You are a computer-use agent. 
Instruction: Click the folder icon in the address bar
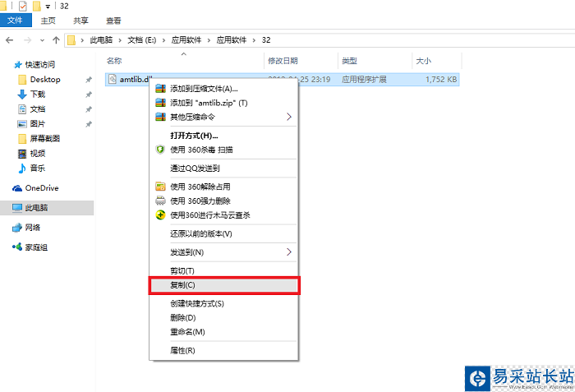tap(71, 40)
